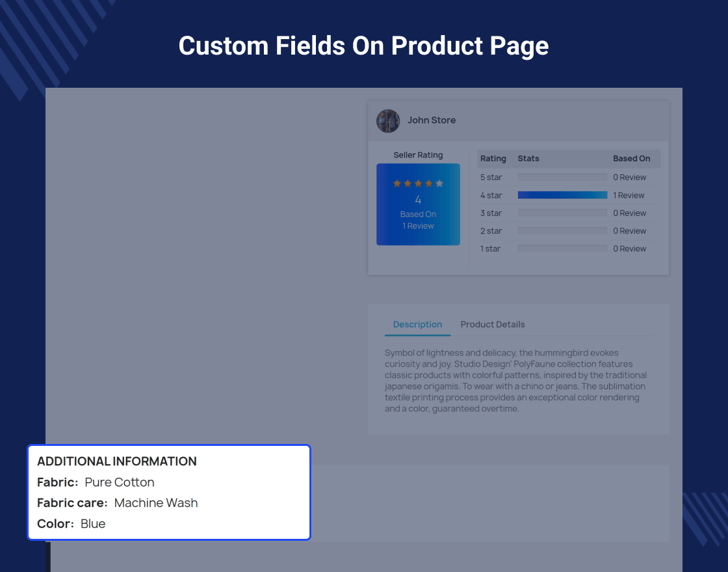The image size is (728, 572).
Task: Click the blue Seller Rating summary card
Action: (x=419, y=204)
